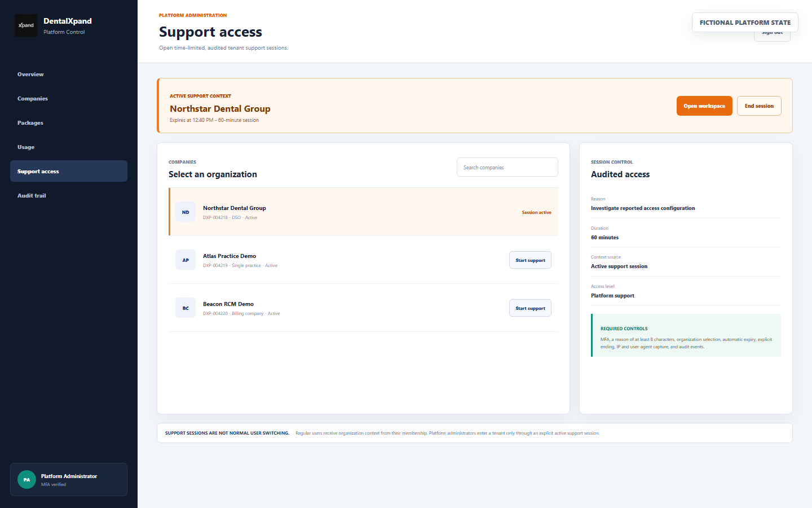The height and width of the screenshot is (508, 812).
Task: Click the 'MFA verified' status text
Action: [54, 484]
